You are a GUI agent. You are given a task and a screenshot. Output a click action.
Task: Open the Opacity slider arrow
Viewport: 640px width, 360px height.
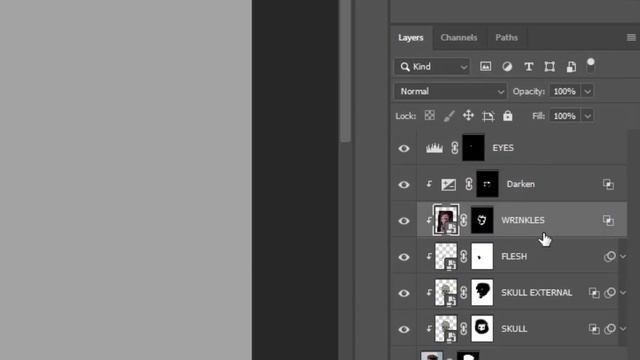coord(587,91)
